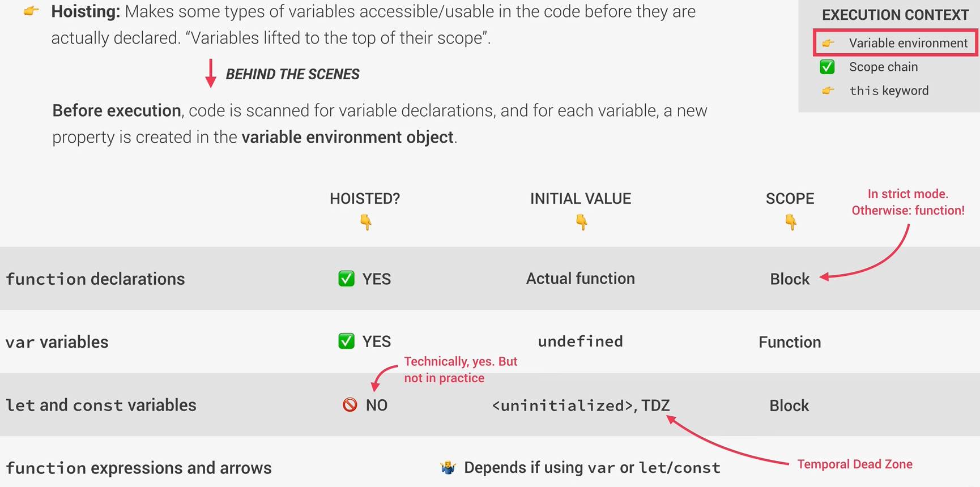Image resolution: width=980 pixels, height=487 pixels.
Task: Click the shrugging person emoji before Depends
Action: tap(448, 468)
